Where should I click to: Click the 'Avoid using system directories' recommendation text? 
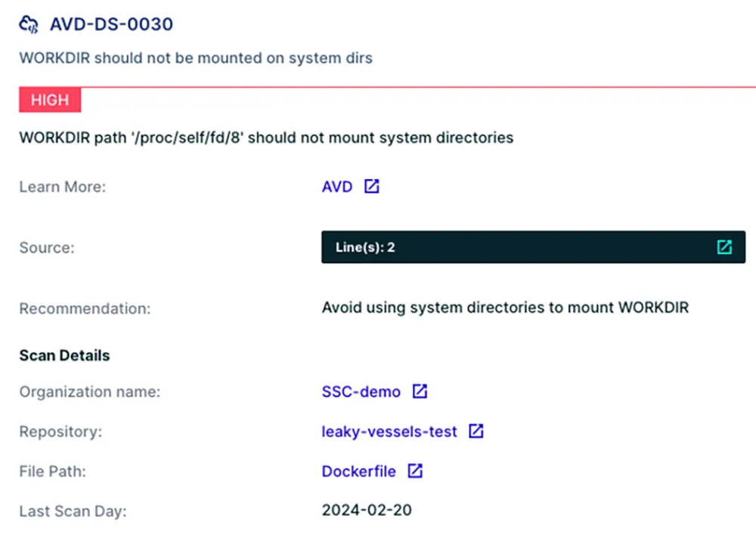pyautogui.click(x=505, y=308)
